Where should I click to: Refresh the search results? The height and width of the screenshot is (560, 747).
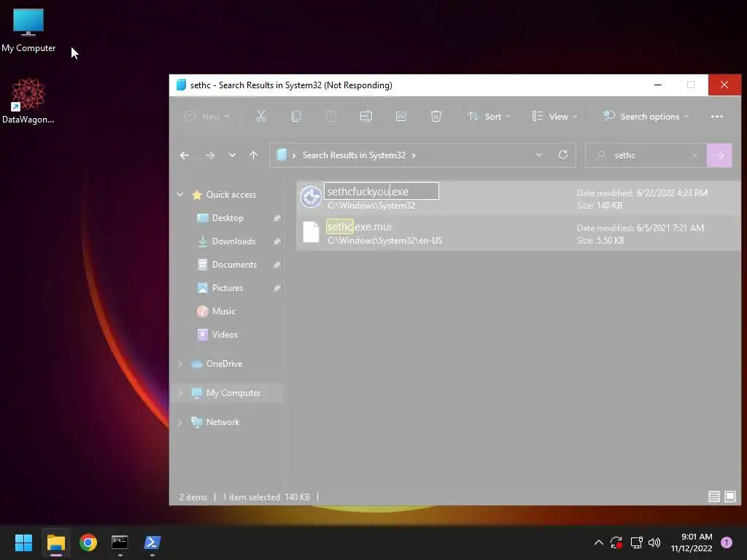562,155
